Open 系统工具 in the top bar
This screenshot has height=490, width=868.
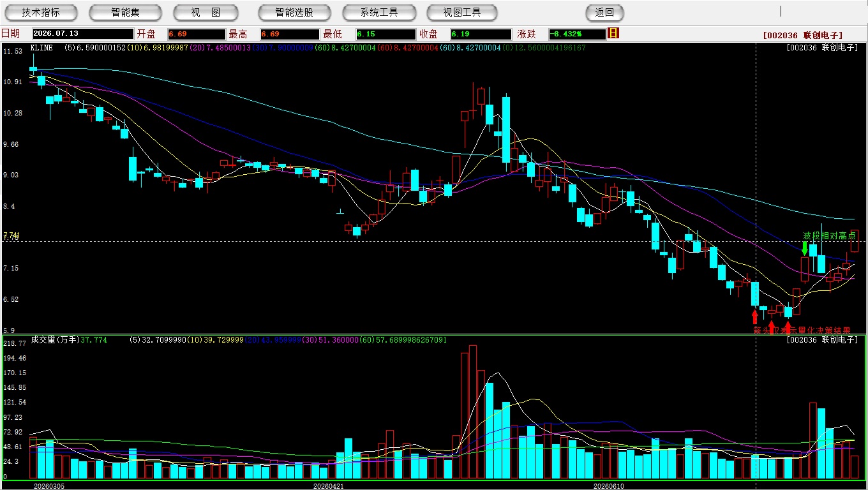click(379, 12)
